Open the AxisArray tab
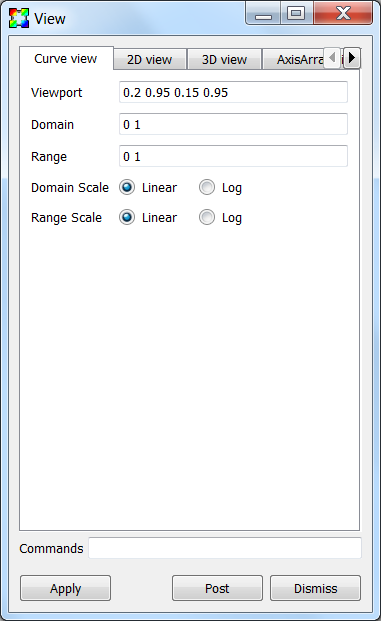Screen dimensions: 381x621 pos(293,60)
